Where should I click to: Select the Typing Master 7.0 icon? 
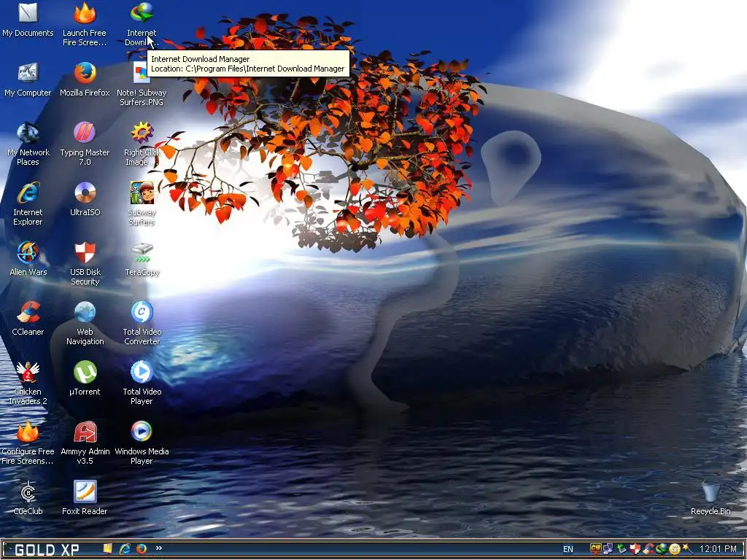[x=85, y=144]
